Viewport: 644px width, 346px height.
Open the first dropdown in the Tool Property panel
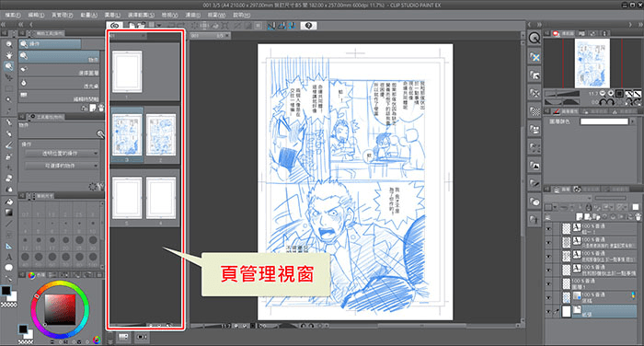(62, 154)
